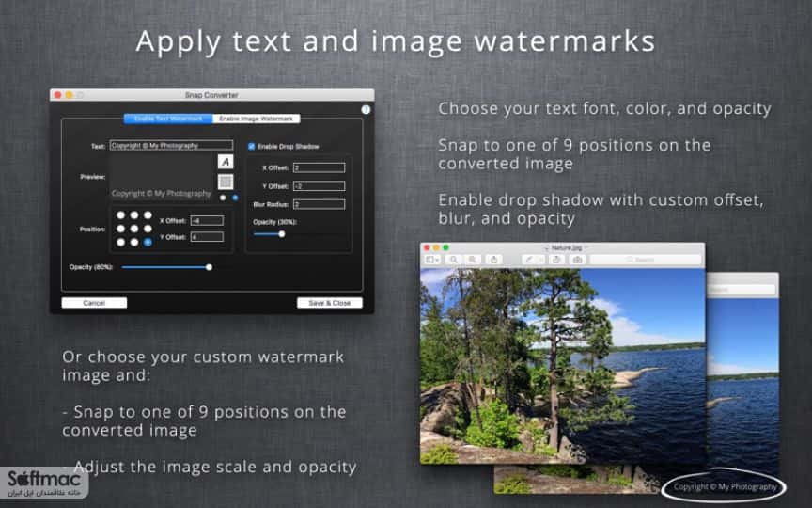Click the Save & Close button

tap(330, 303)
